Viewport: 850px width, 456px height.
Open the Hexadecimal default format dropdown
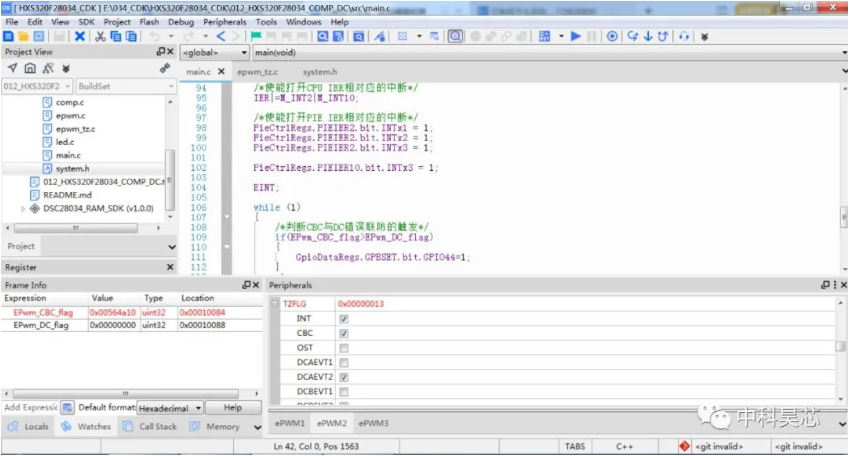[170, 408]
